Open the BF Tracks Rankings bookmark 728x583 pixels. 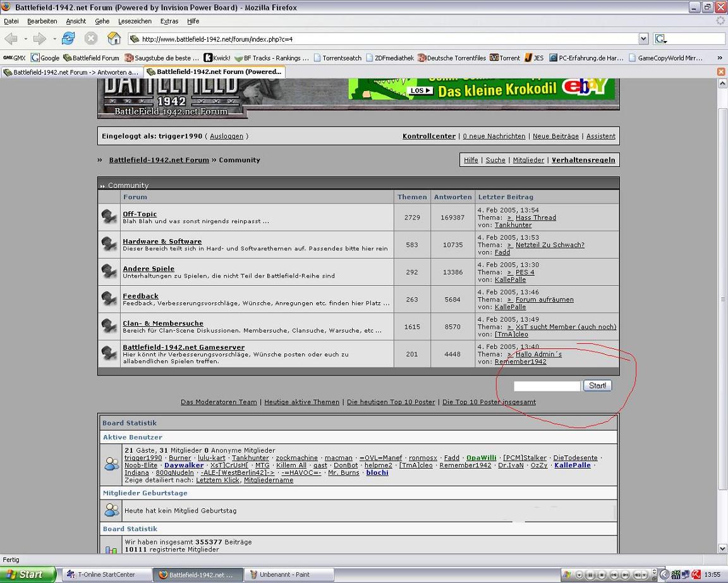tap(272, 58)
